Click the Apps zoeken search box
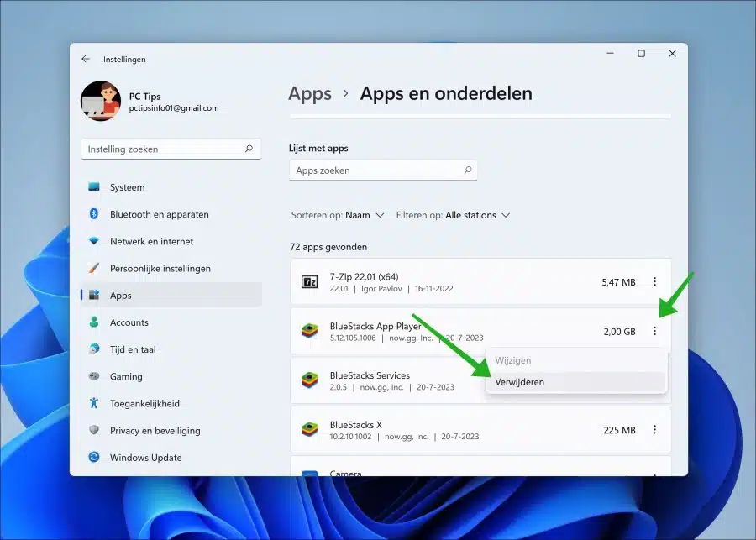The image size is (756, 540). pyautogui.click(x=383, y=170)
